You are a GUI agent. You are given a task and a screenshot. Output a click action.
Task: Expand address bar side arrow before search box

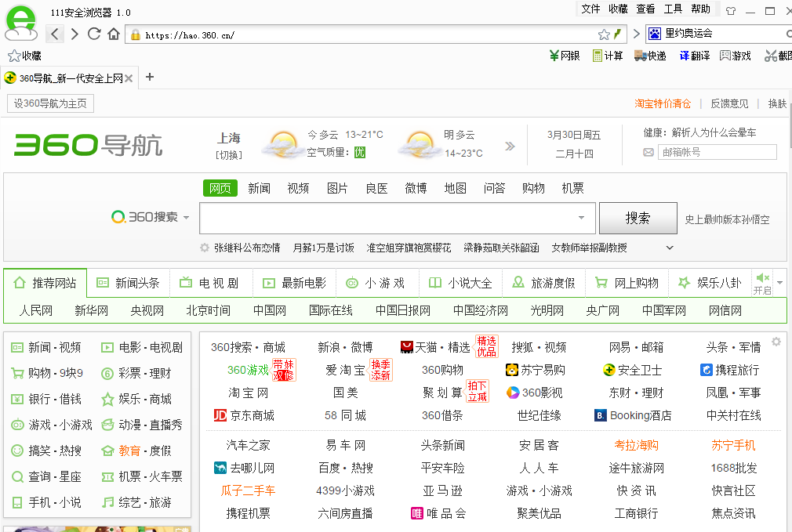click(637, 34)
